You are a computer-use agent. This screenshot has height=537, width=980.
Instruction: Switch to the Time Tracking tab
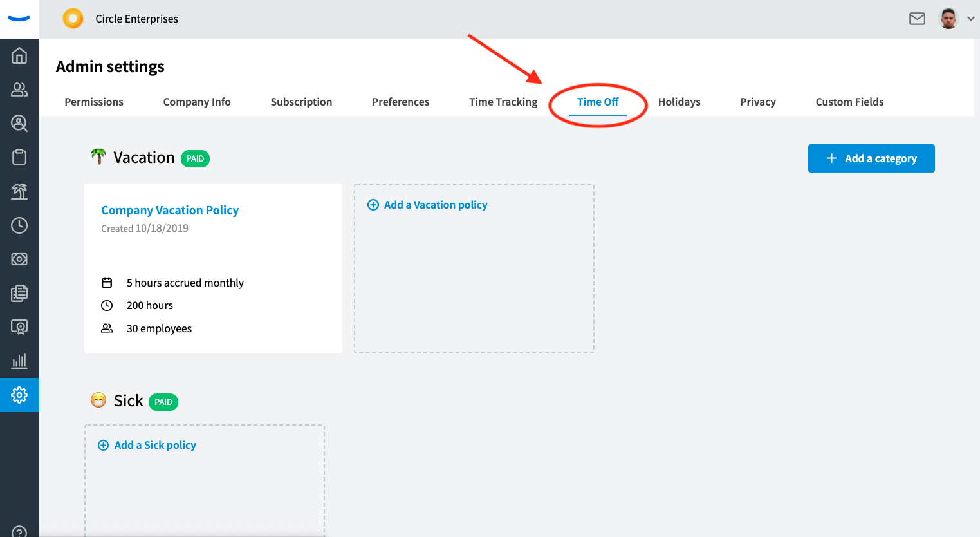(503, 102)
